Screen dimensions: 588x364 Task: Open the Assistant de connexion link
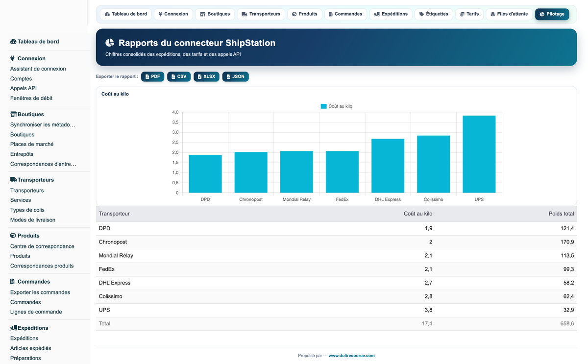coord(38,69)
